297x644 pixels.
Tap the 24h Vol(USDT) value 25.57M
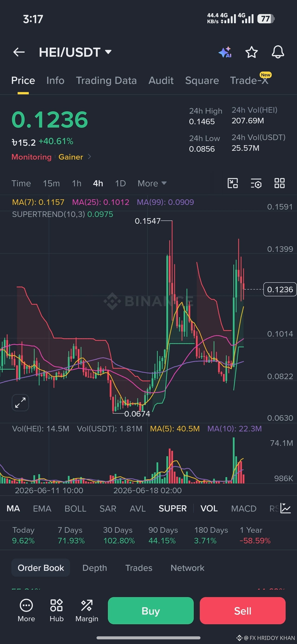pyautogui.click(x=245, y=148)
